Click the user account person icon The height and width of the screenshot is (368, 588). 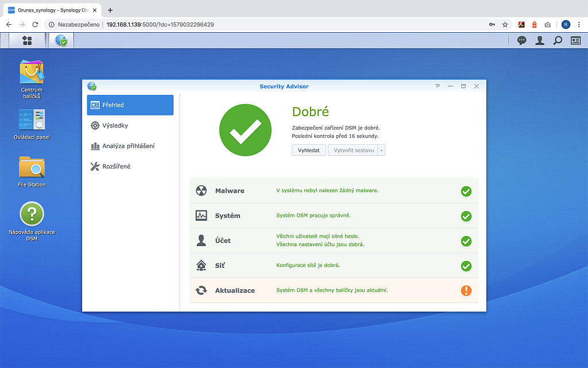pyautogui.click(x=539, y=40)
